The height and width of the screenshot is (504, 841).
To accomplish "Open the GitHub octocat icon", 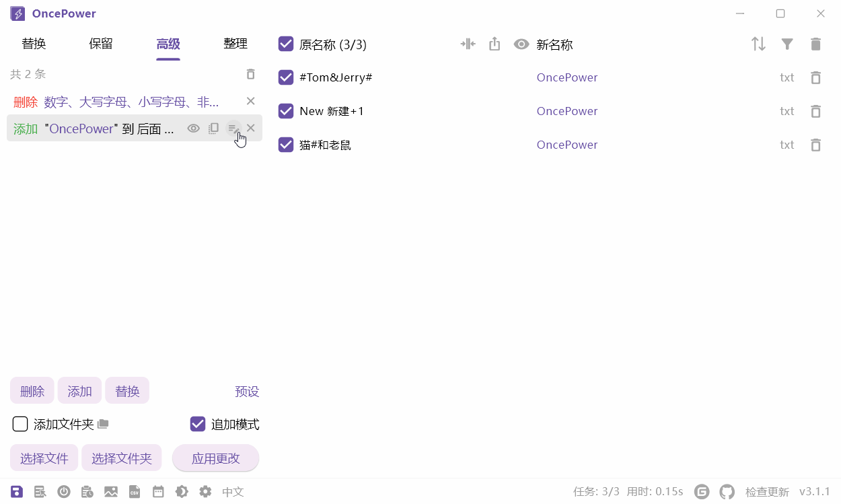I will point(727,492).
